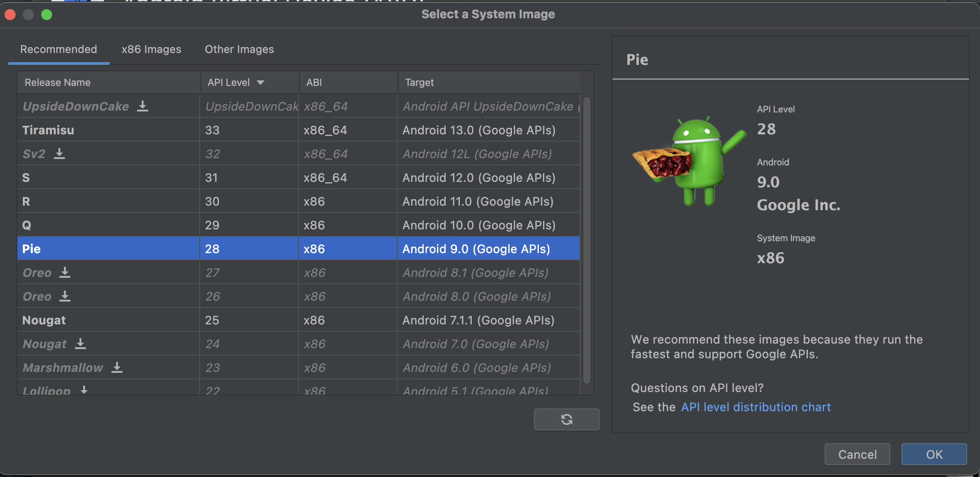
Task: Close the dialog with the red button
Action: (10, 15)
